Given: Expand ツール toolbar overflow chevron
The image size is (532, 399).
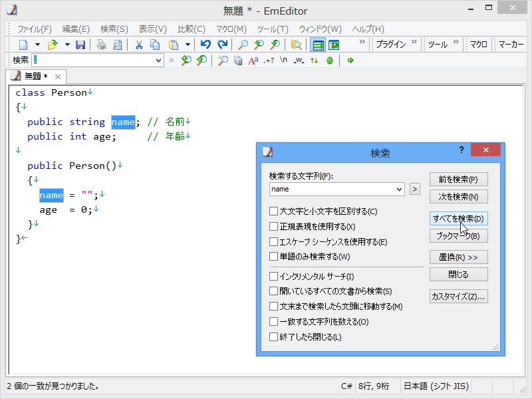Looking at the screenshot, I should [456, 42].
